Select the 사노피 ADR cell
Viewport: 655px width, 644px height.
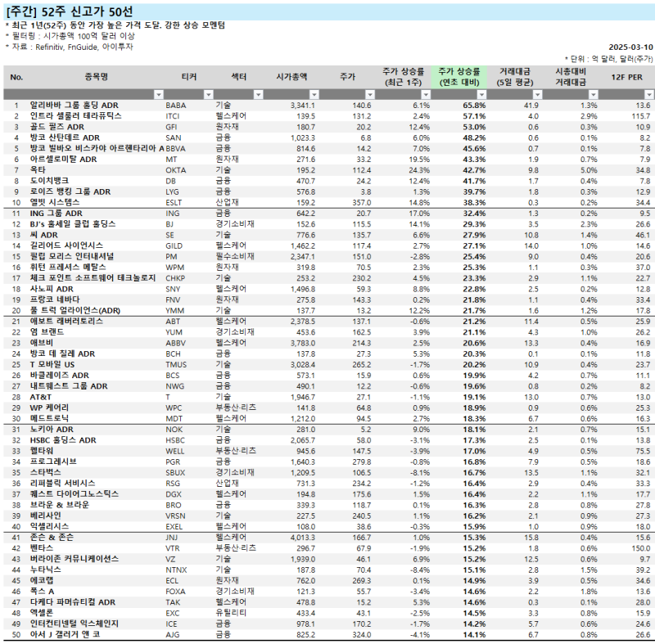click(52, 289)
